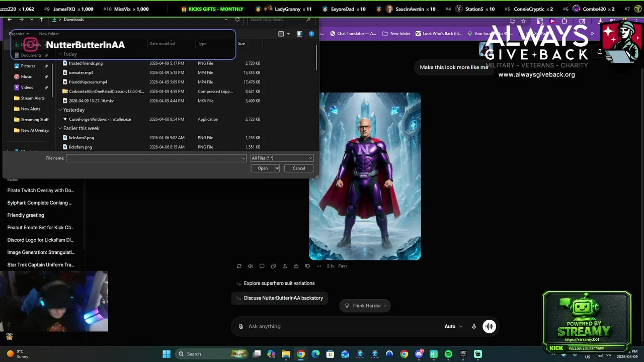
Task: Click the back arrow in the file dialog
Action: point(10,20)
